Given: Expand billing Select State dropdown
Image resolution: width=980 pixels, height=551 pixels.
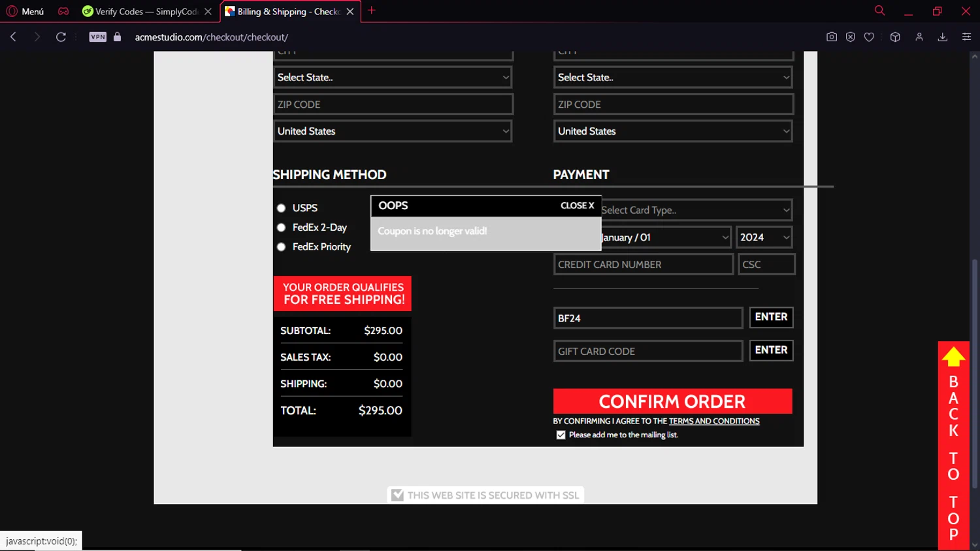Looking at the screenshot, I should (393, 77).
